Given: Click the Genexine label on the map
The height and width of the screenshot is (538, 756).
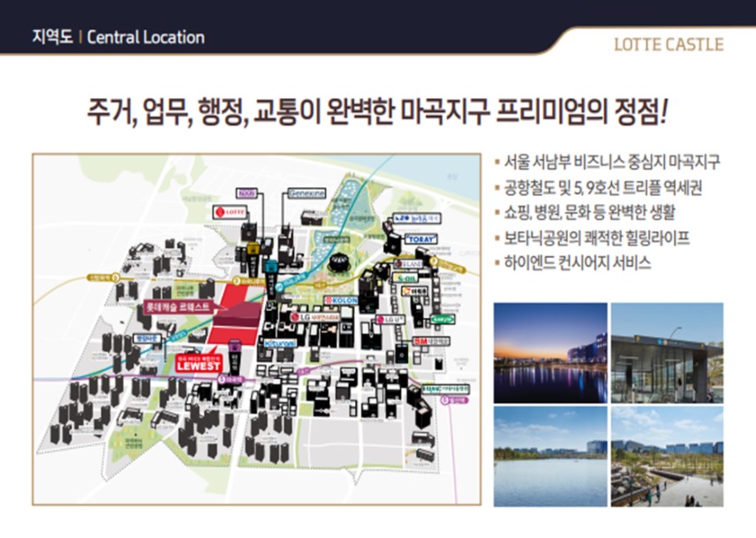Looking at the screenshot, I should point(306,193).
